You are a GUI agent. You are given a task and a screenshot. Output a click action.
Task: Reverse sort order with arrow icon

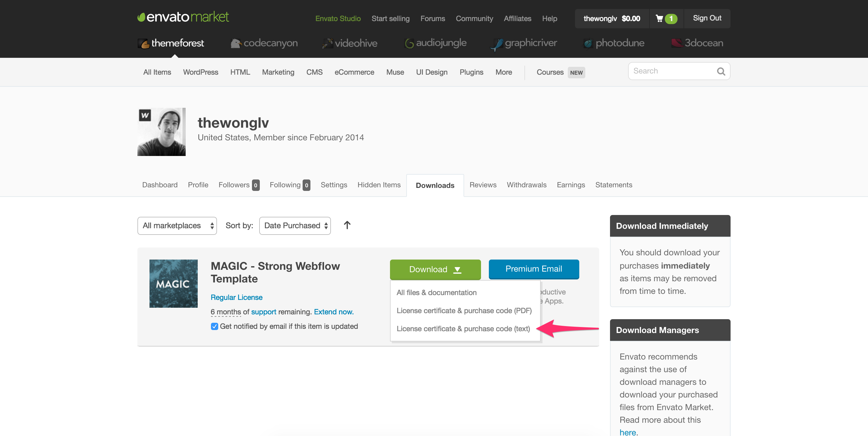coord(347,225)
